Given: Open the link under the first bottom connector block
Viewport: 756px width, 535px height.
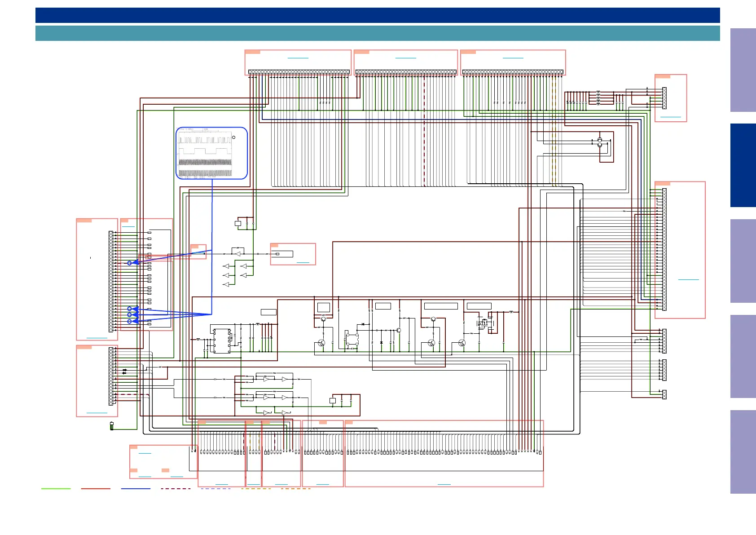Looking at the screenshot, I should click(x=222, y=484).
